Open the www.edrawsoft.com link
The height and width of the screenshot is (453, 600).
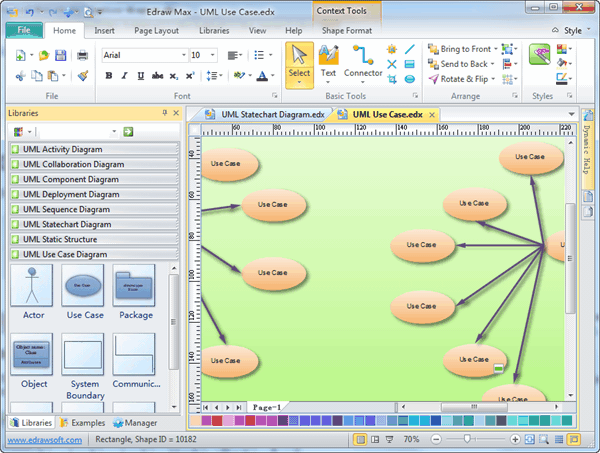point(41,439)
